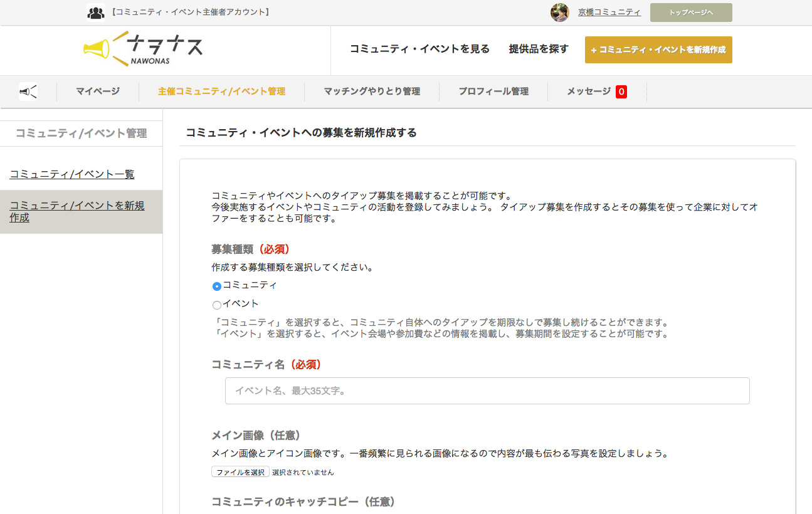
Task: Open the マイページ tab
Action: click(98, 92)
